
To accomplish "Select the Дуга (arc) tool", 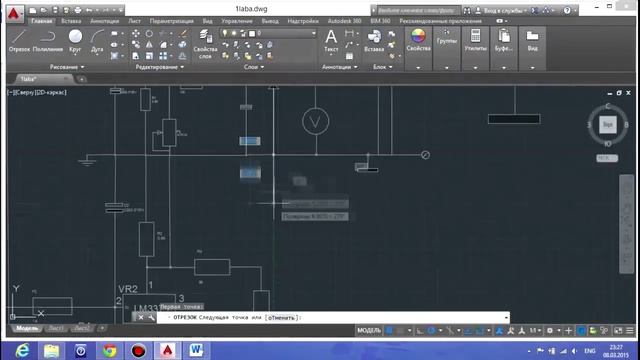I will (97, 41).
